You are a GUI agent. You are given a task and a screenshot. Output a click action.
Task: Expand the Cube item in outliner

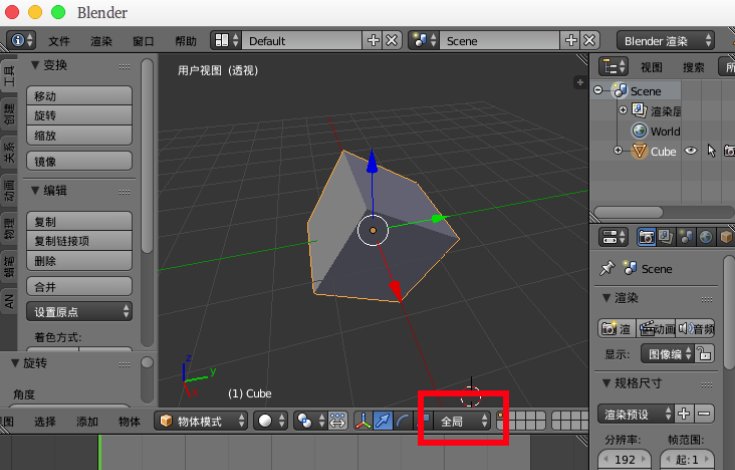(x=618, y=152)
